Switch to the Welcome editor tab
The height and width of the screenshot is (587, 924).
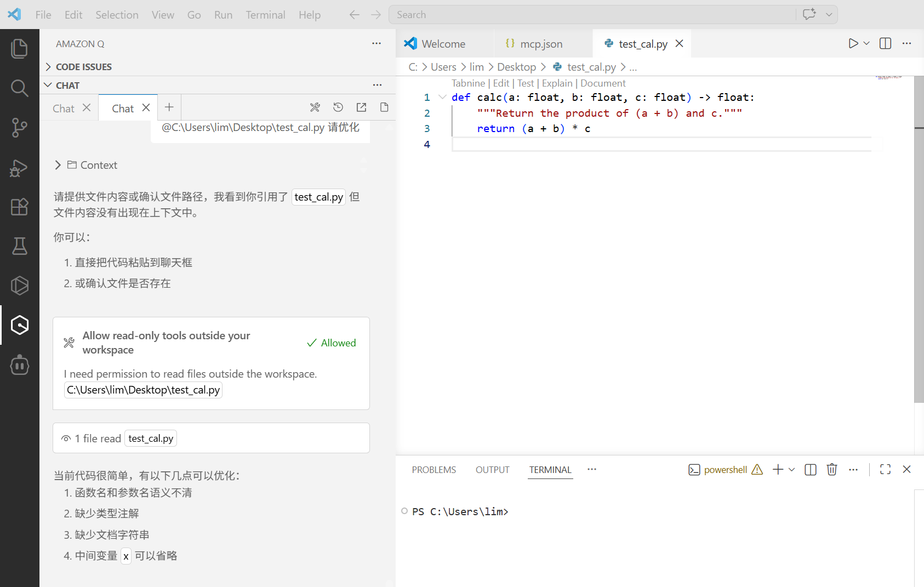(444, 44)
